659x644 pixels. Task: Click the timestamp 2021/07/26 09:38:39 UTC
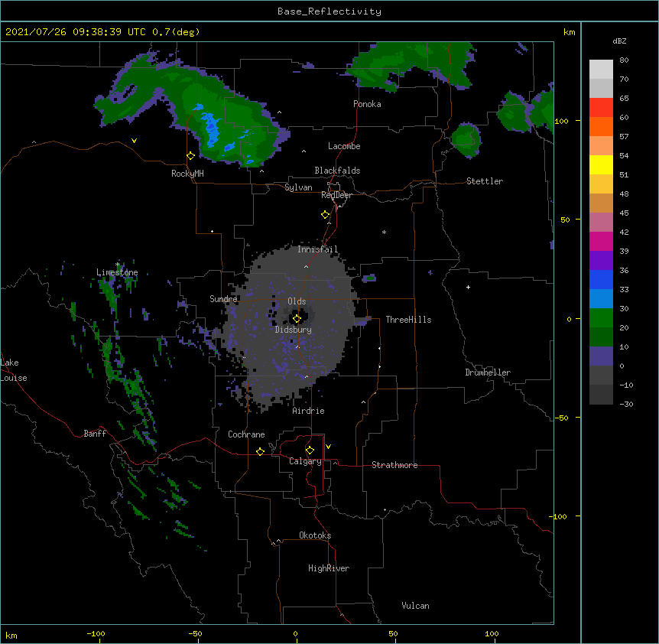click(75, 32)
